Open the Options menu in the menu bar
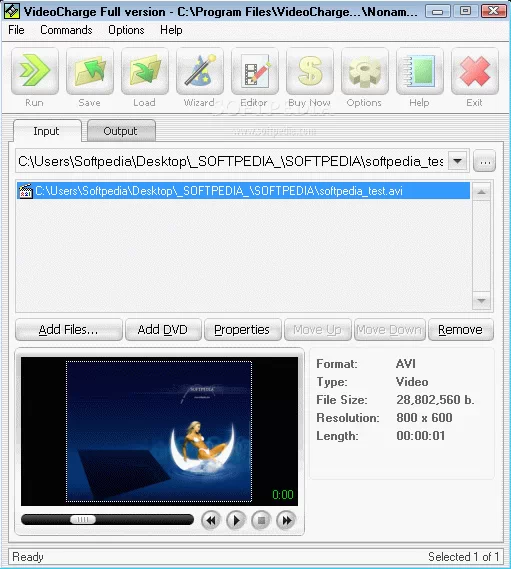511x569 pixels. point(126,30)
